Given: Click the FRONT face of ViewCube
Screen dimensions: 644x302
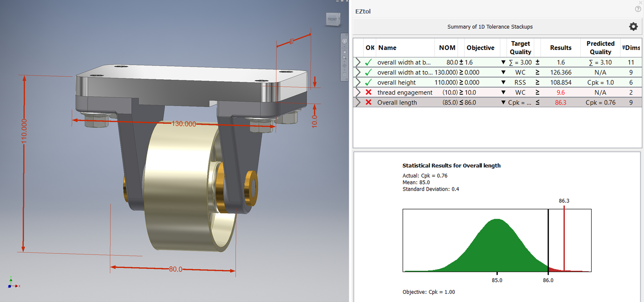Looking at the screenshot, I should tap(332, 19).
